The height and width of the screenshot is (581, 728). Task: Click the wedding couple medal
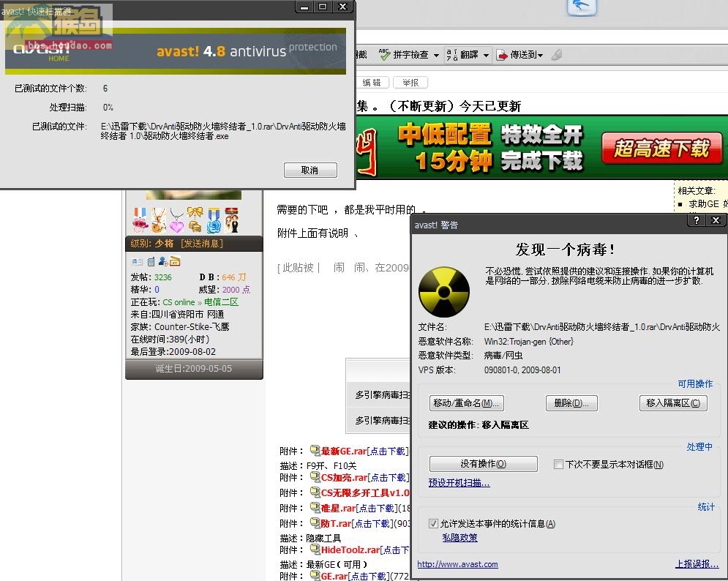click(232, 220)
